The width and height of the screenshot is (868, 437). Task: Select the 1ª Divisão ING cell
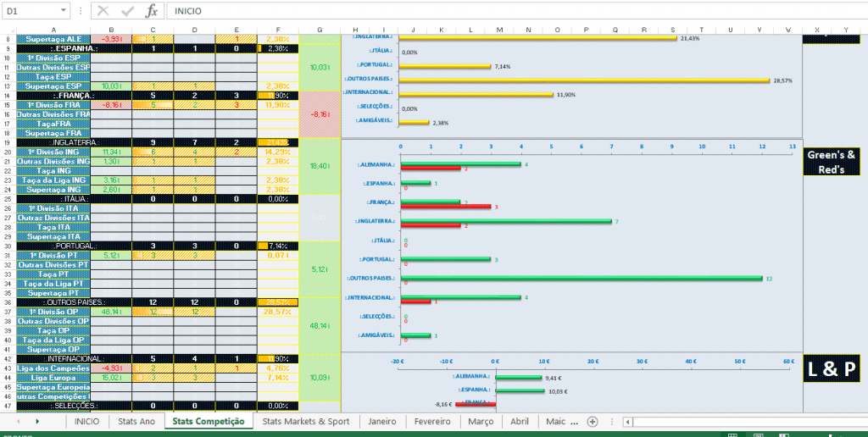[x=53, y=152]
